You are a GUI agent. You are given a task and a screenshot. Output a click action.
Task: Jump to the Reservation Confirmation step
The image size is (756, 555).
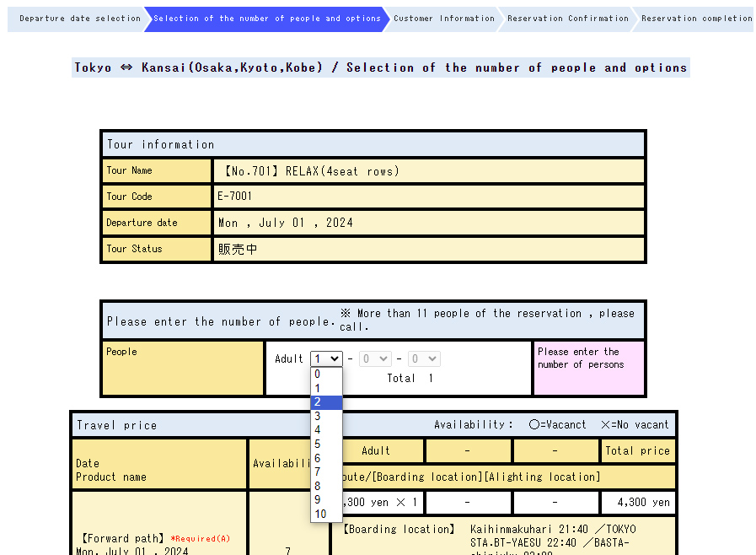pyautogui.click(x=567, y=19)
